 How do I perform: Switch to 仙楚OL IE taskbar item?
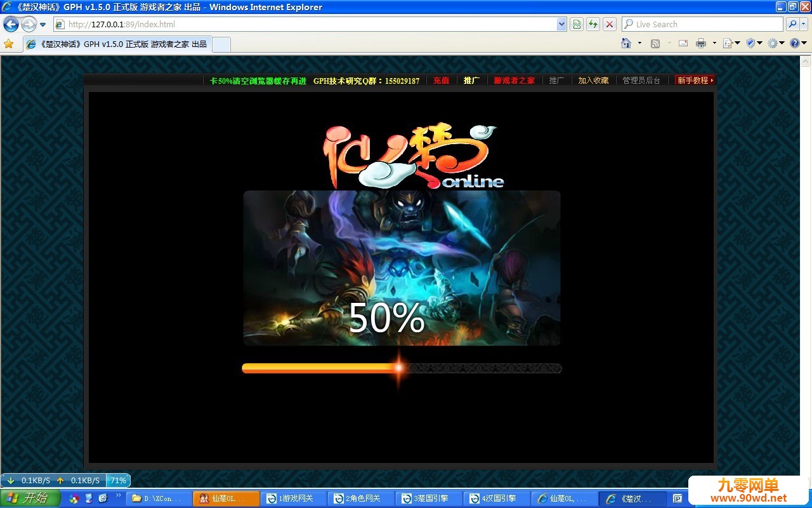[565, 498]
